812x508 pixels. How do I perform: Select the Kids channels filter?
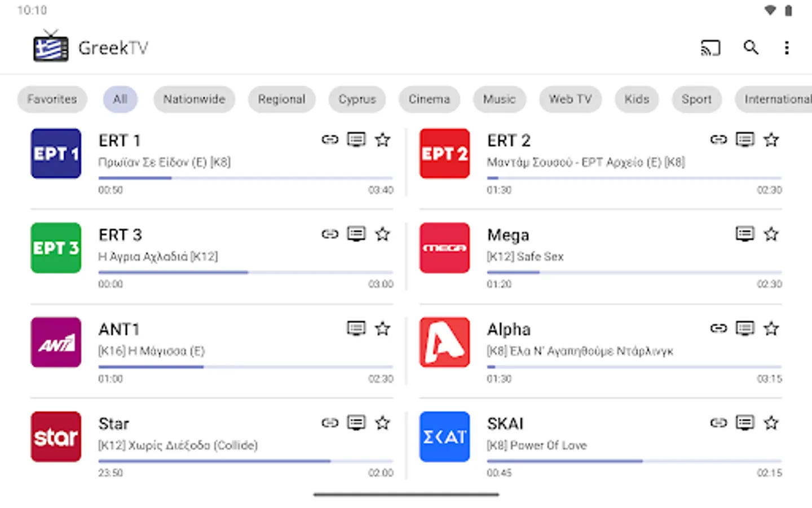pyautogui.click(x=636, y=99)
